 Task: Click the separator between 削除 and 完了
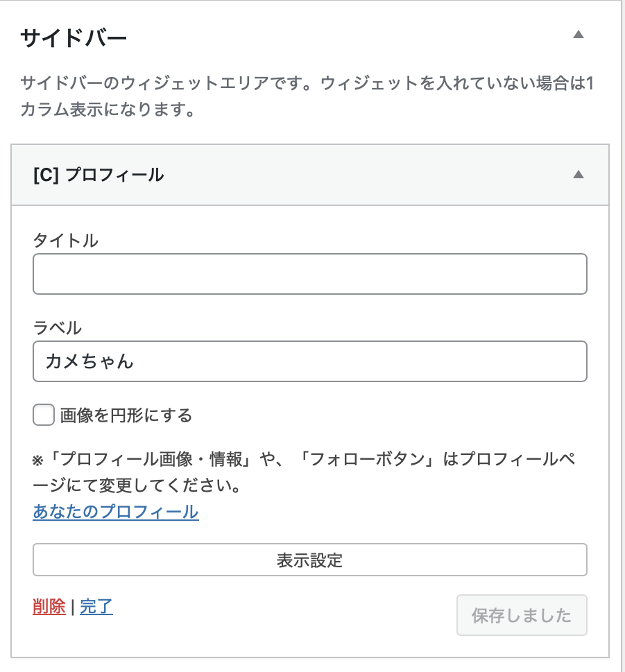point(72,608)
